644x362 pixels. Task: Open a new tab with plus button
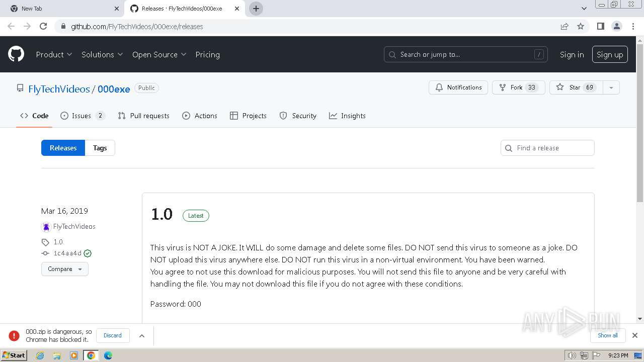tap(256, 9)
